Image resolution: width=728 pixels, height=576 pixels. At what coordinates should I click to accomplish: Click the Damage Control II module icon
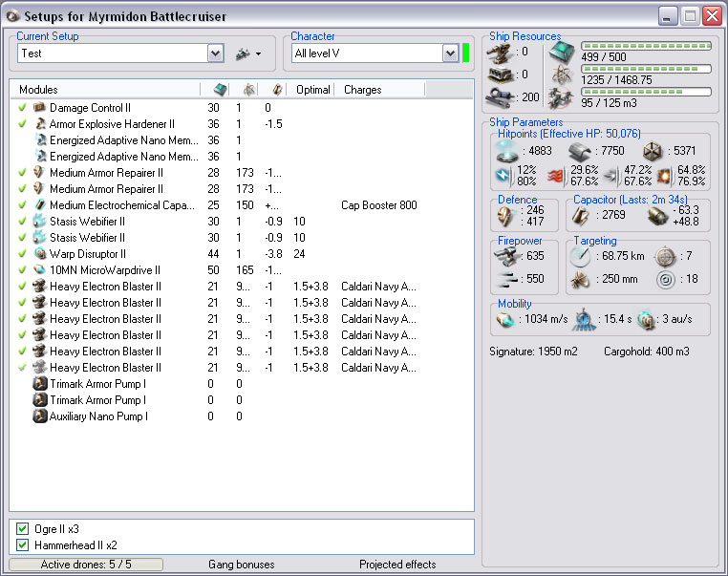(40, 108)
